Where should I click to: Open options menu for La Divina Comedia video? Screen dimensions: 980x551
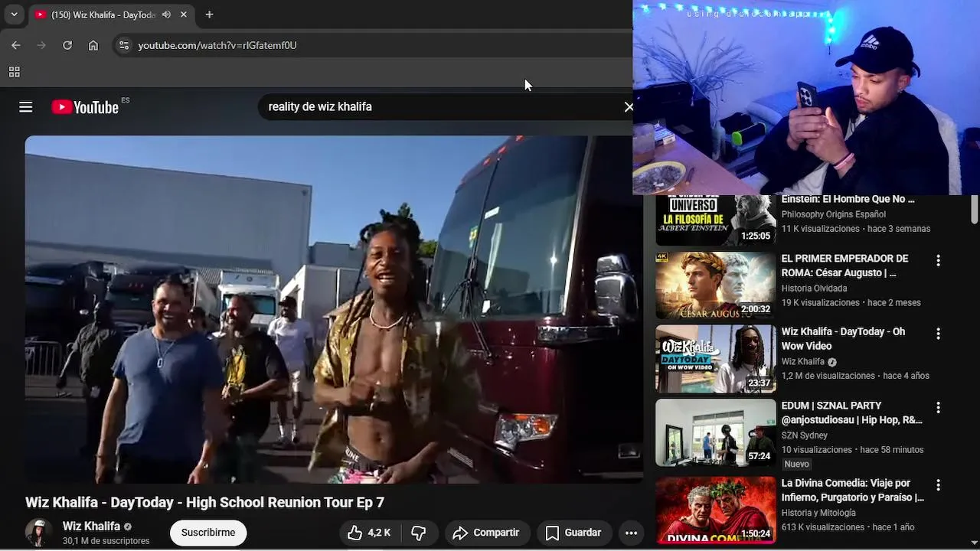point(938,485)
